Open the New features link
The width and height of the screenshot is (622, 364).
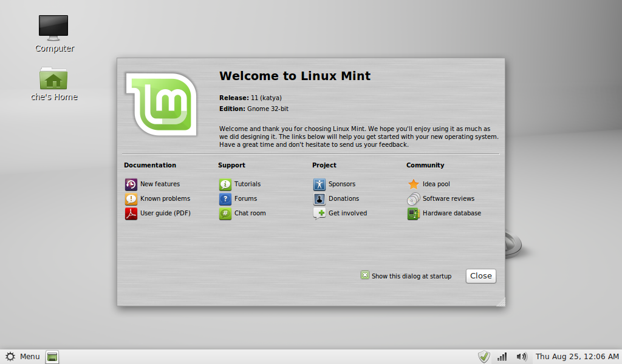coord(160,184)
